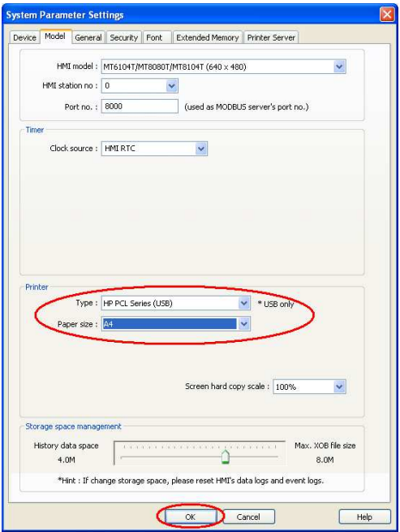
Task: Click the 'Max. XOB file size' label
Action: point(325,445)
